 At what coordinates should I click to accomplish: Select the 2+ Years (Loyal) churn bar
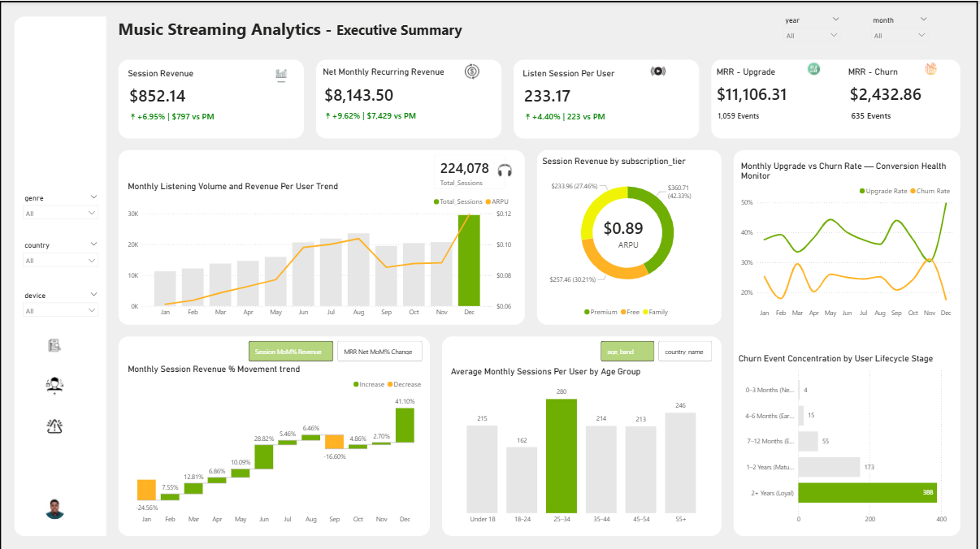tap(867, 492)
